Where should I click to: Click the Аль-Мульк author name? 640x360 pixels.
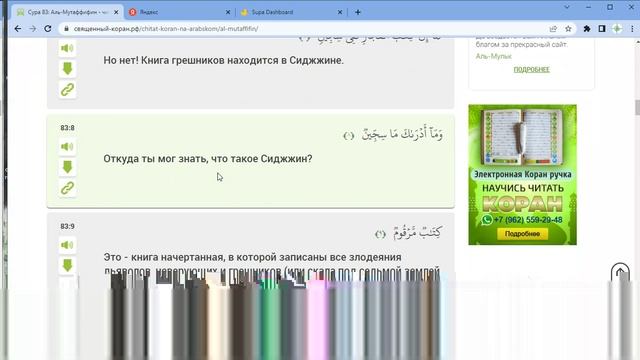point(493,56)
